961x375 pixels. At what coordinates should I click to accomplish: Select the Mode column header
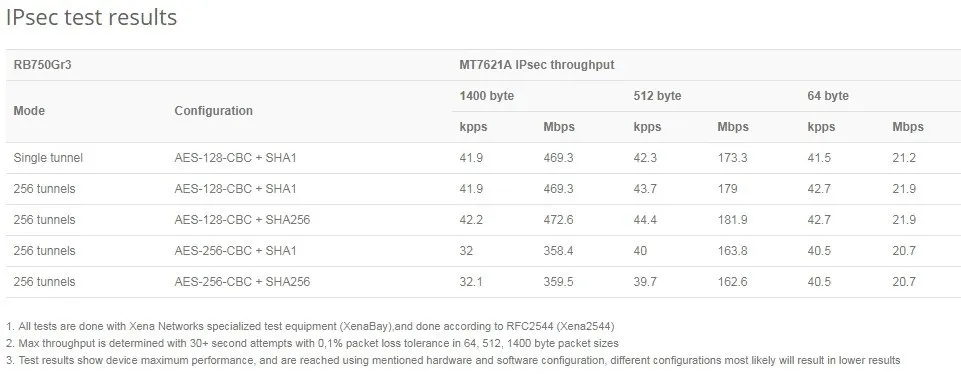tap(29, 111)
